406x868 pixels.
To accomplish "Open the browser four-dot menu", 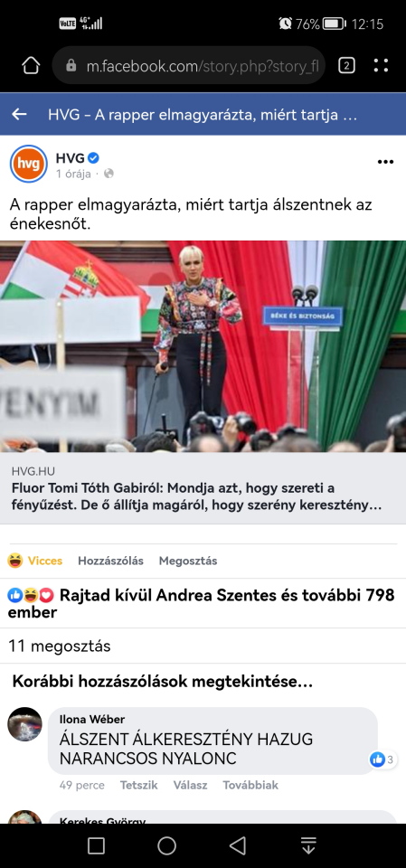I will point(381,66).
